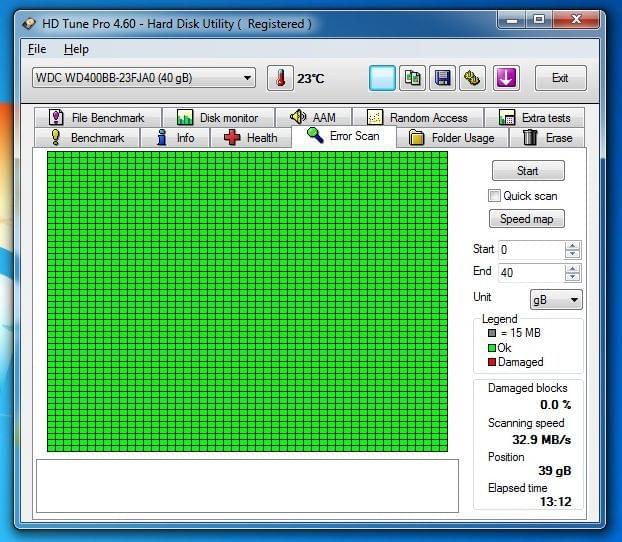Click the gray 15 MB legend swatch
Screen dimensions: 622x542
[x=492, y=333]
